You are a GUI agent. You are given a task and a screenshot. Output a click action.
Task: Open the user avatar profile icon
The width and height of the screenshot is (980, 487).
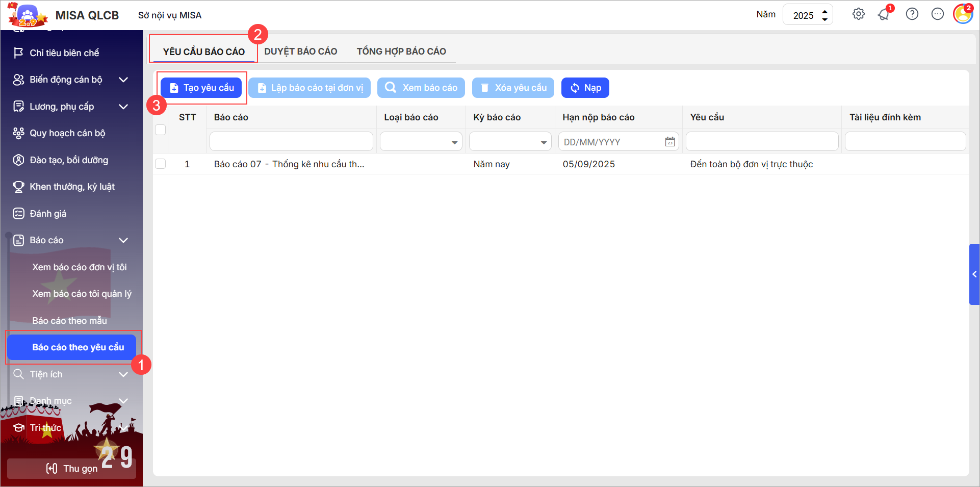pyautogui.click(x=963, y=14)
